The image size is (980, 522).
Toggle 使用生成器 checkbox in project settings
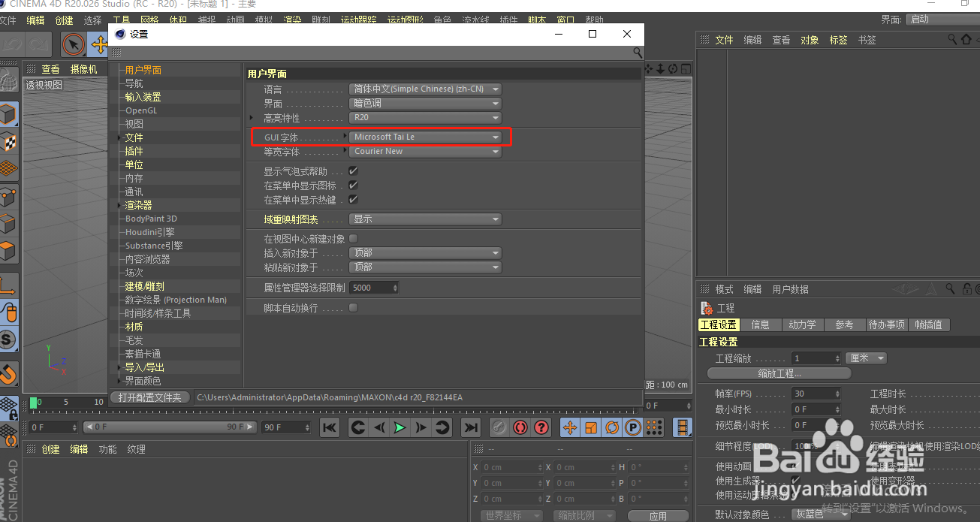(x=796, y=480)
